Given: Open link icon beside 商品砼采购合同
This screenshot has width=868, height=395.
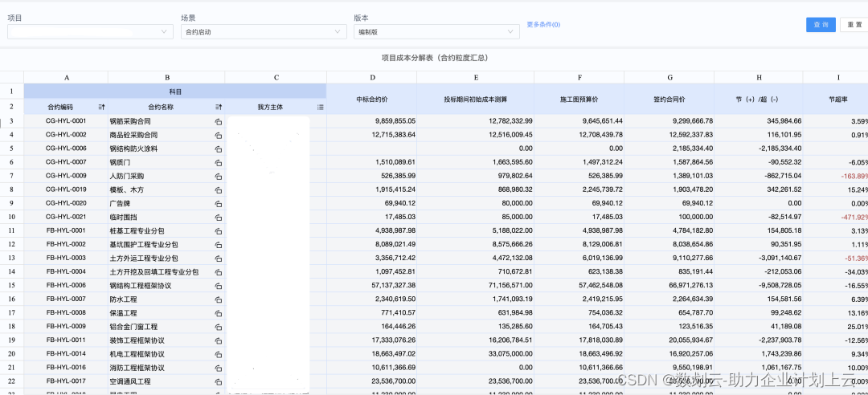Looking at the screenshot, I should coord(218,135).
